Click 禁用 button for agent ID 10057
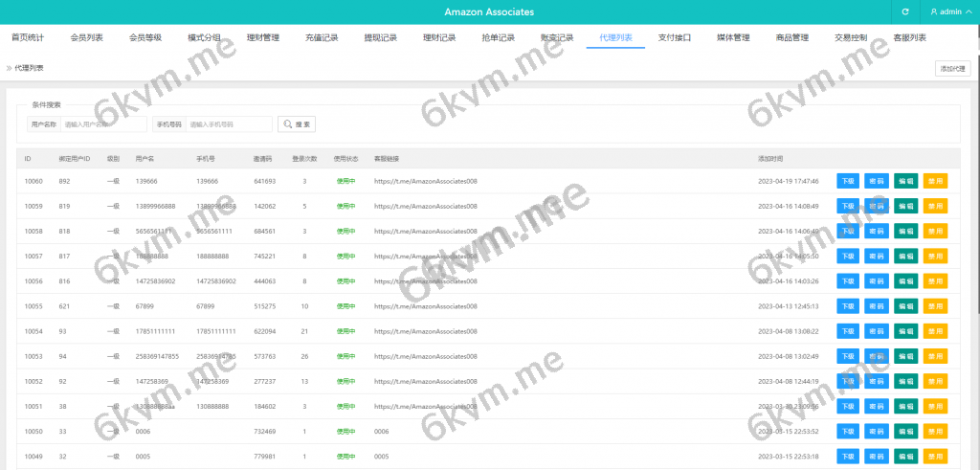 click(x=935, y=257)
